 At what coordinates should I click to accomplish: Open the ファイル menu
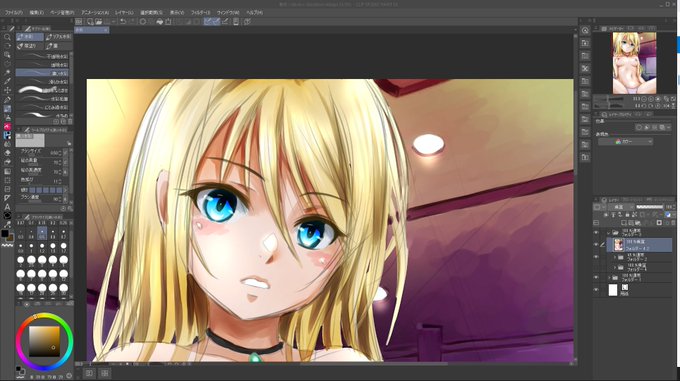coord(14,13)
